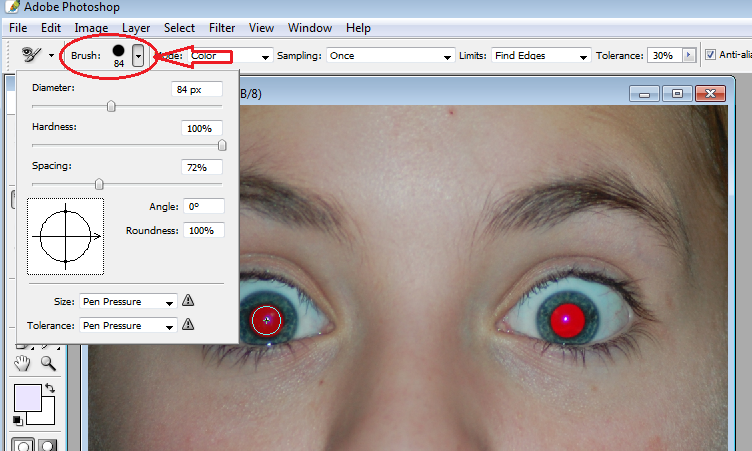Viewport: 752px width, 451px height.
Task: Click the Roundness field showing 100%
Action: click(204, 230)
